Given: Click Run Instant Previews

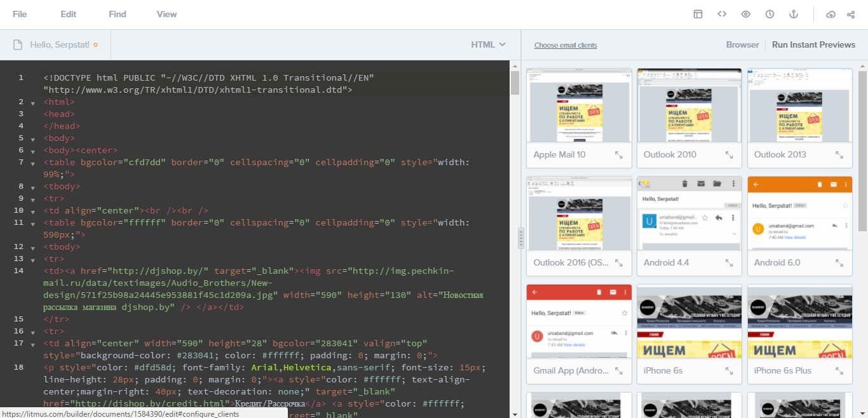Looking at the screenshot, I should (813, 44).
